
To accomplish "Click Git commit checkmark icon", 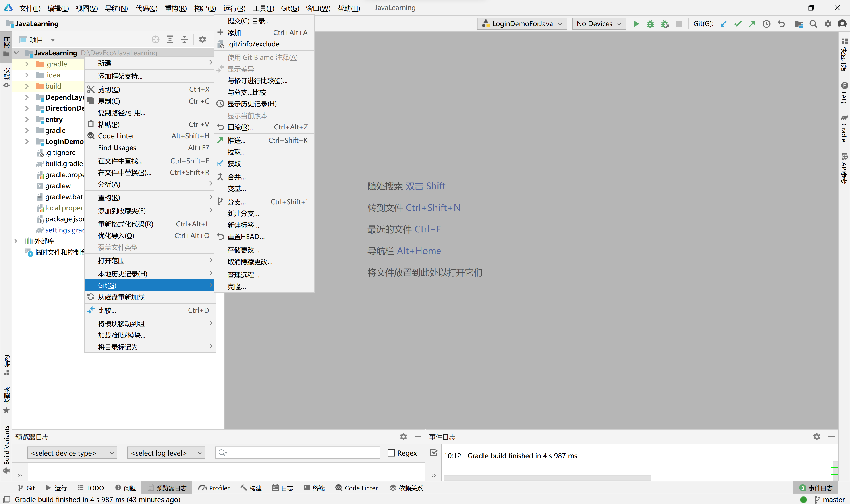I will (738, 24).
